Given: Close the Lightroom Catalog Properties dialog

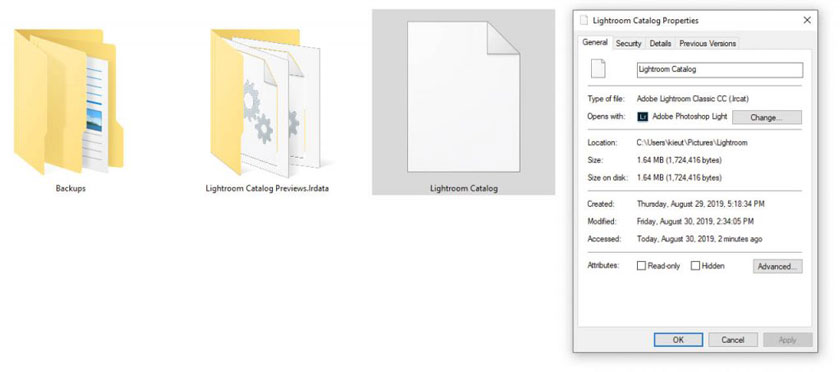Looking at the screenshot, I should coord(807,20).
